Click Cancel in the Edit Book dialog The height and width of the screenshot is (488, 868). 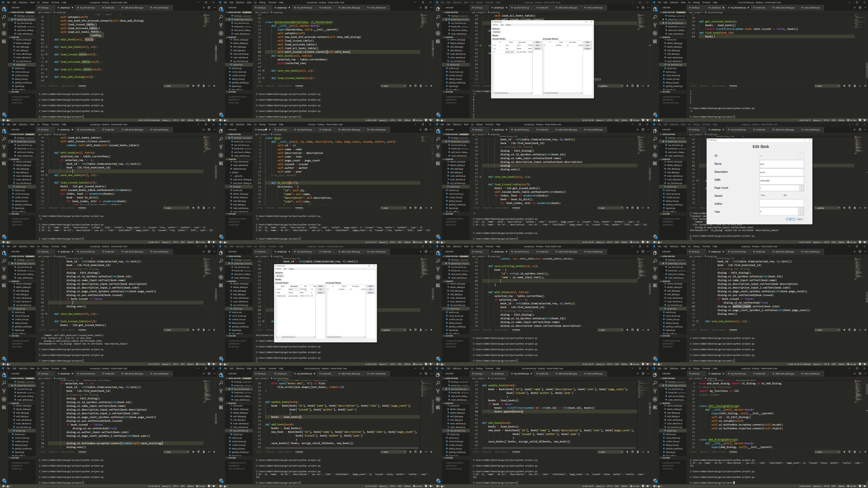coord(799,219)
